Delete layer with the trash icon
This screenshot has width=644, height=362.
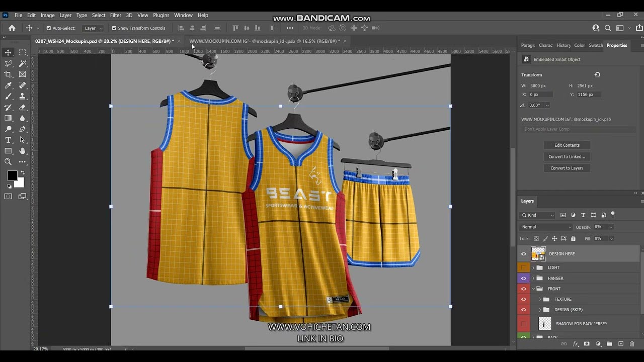(632, 344)
